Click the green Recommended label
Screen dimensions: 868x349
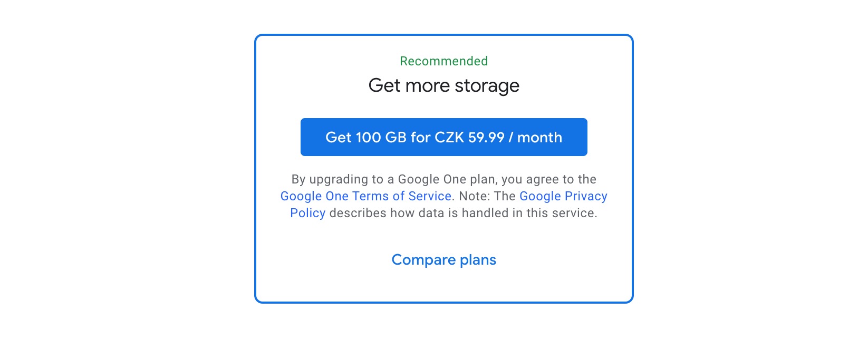pos(443,61)
